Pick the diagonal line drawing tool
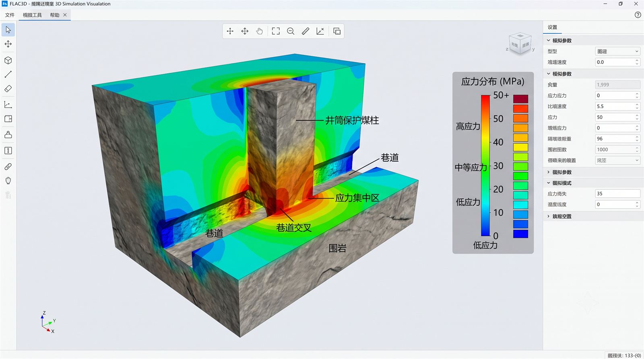 pyautogui.click(x=8, y=74)
